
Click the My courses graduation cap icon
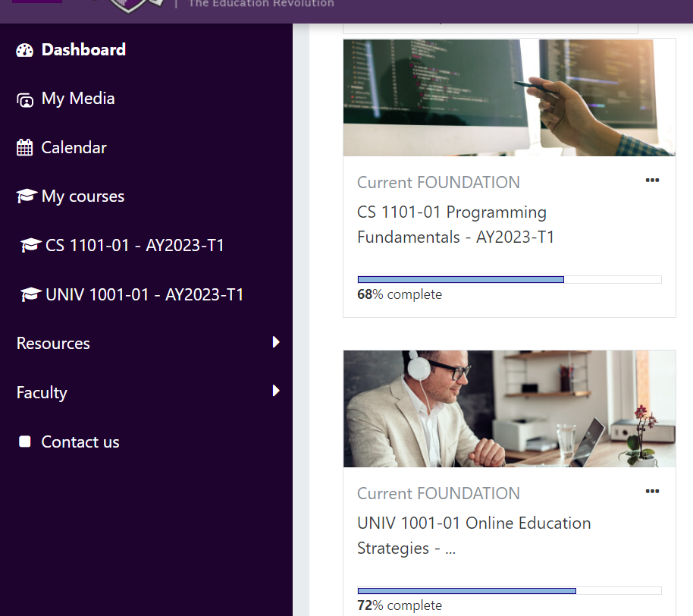coord(27,196)
